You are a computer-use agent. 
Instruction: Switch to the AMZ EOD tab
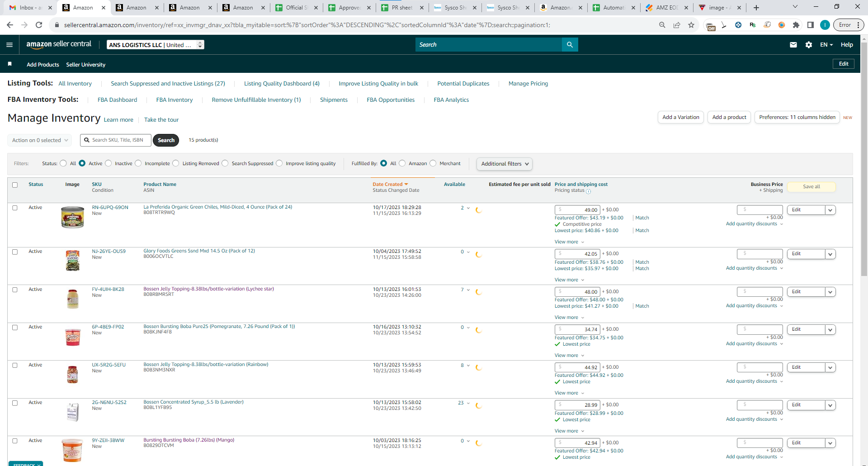(666, 8)
